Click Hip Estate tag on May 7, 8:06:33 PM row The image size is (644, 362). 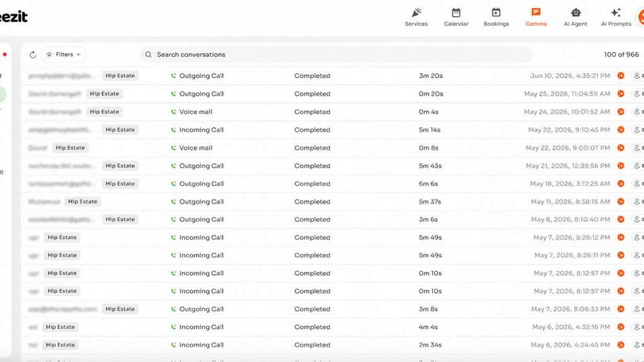tap(120, 309)
